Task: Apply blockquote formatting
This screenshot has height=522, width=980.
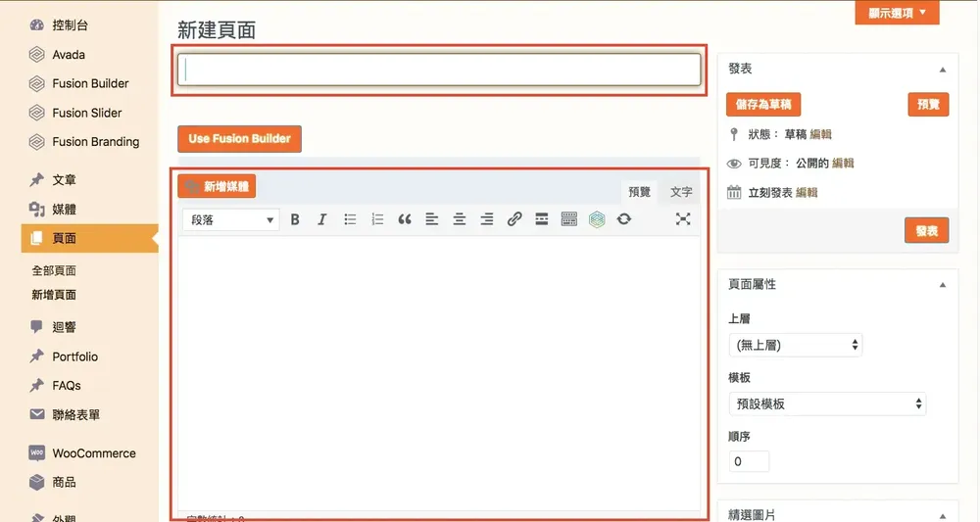Action: click(405, 219)
